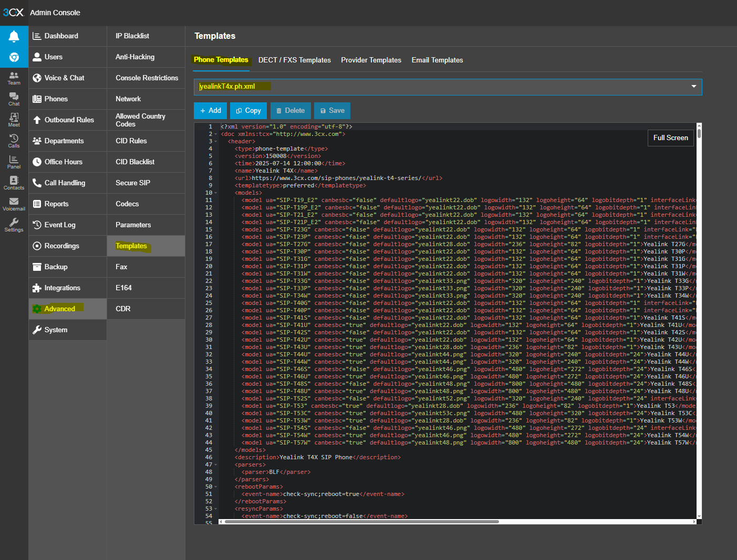Click the Phones building icon
Viewport: 737px width, 560px height.
(37, 99)
